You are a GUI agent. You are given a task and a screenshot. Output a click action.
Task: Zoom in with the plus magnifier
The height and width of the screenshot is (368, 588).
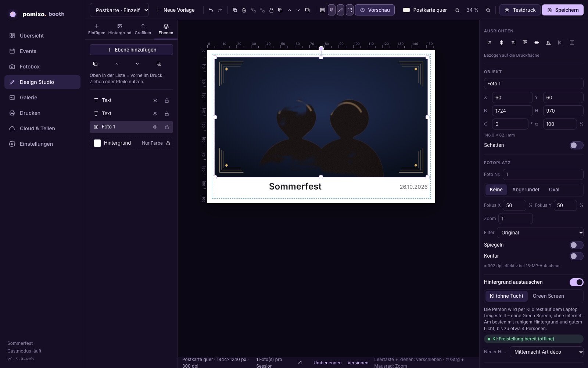488,10
